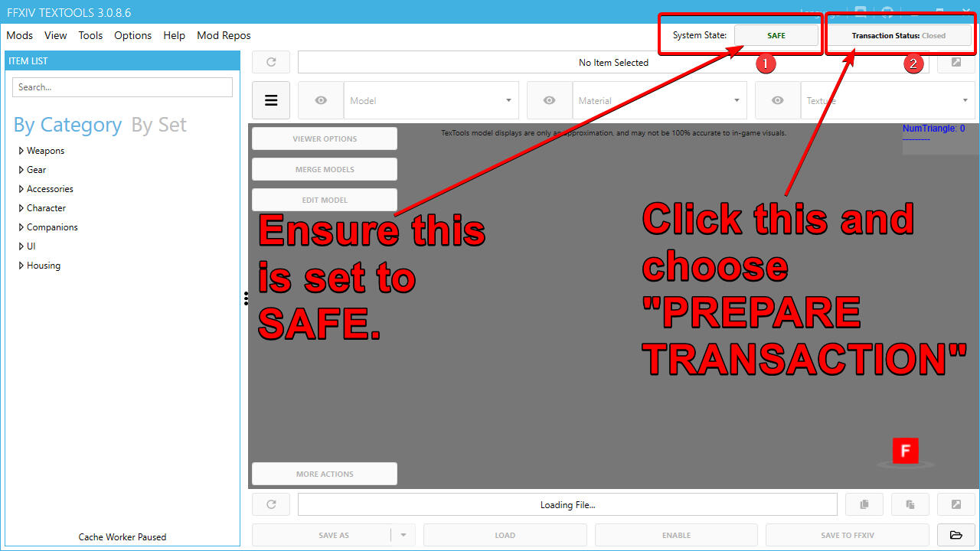The height and width of the screenshot is (551, 980).
Task: Open the folder icon next to Save to FFXIV
Action: 956,535
